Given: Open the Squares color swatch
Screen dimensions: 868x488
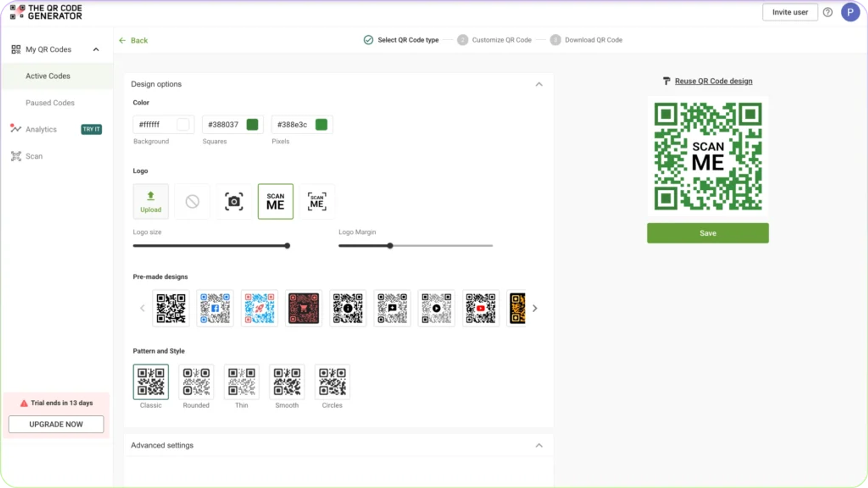Looking at the screenshot, I should click(252, 124).
